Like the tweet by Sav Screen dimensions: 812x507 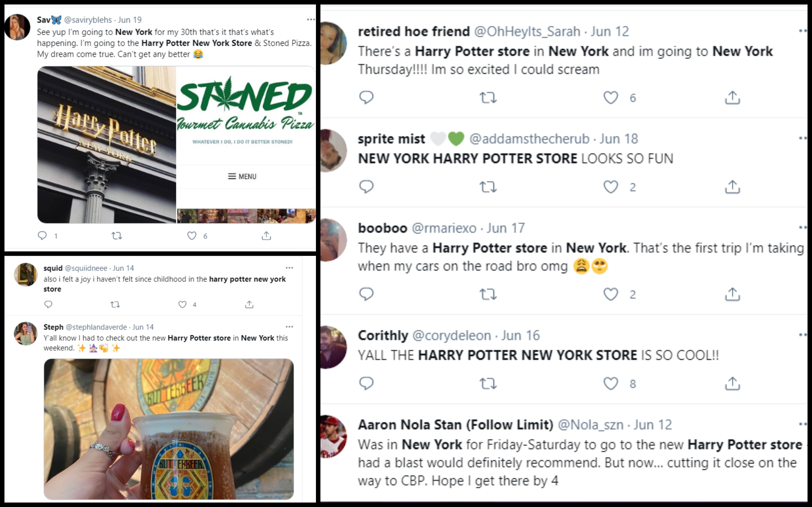192,236
